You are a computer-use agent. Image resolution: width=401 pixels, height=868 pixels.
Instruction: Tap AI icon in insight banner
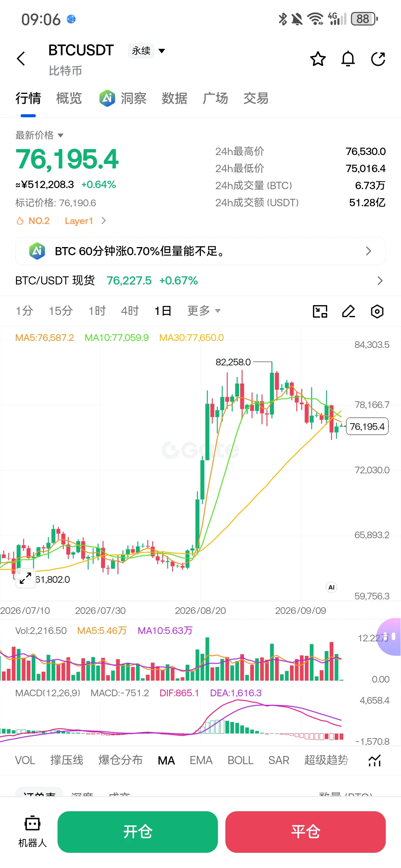37,251
